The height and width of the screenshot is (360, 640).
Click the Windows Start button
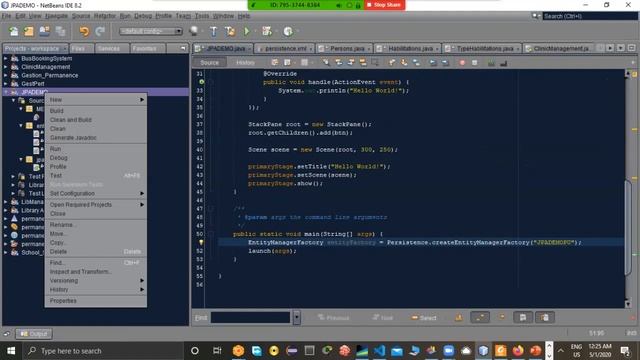click(x=11, y=351)
